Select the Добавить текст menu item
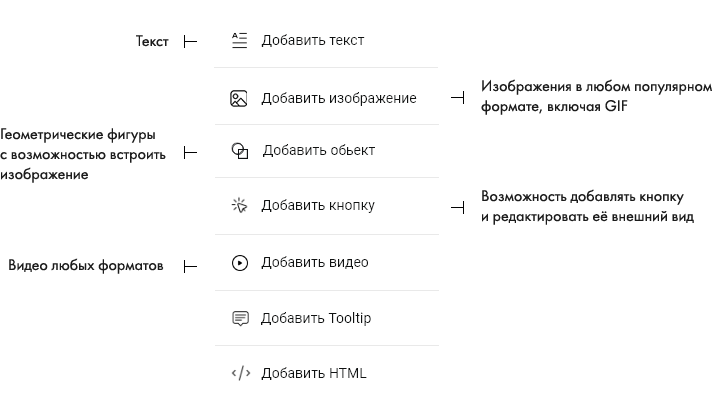712x399 pixels. coord(326,40)
